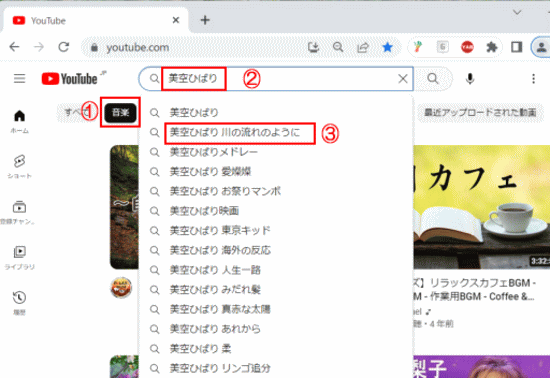This screenshot has width=550, height=378.
Task: Open the Chrome extensions puzzle icon
Action: 492,47
